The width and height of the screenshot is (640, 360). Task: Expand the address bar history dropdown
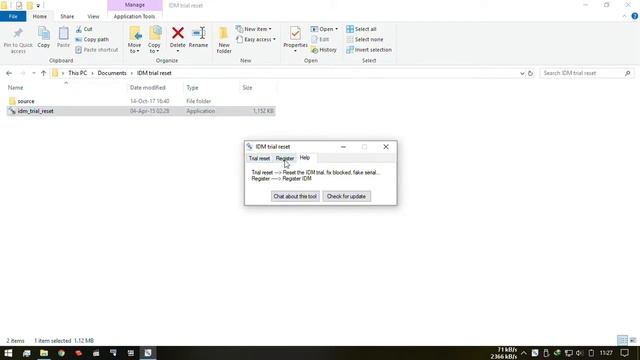coord(522,73)
